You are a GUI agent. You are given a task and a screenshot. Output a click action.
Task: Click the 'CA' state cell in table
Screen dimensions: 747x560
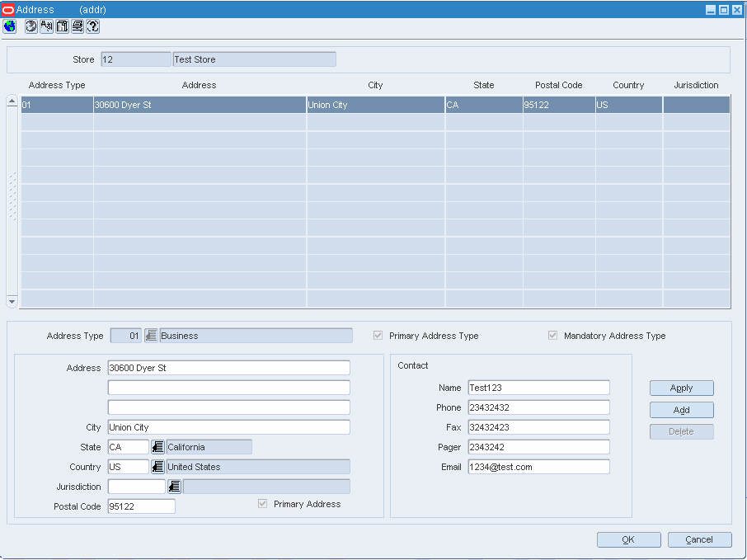484,105
